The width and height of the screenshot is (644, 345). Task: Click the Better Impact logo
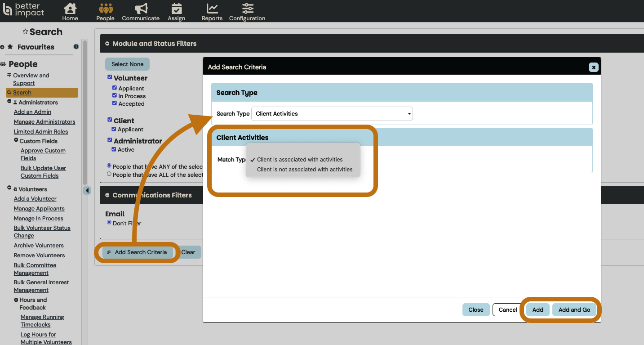tap(24, 9)
